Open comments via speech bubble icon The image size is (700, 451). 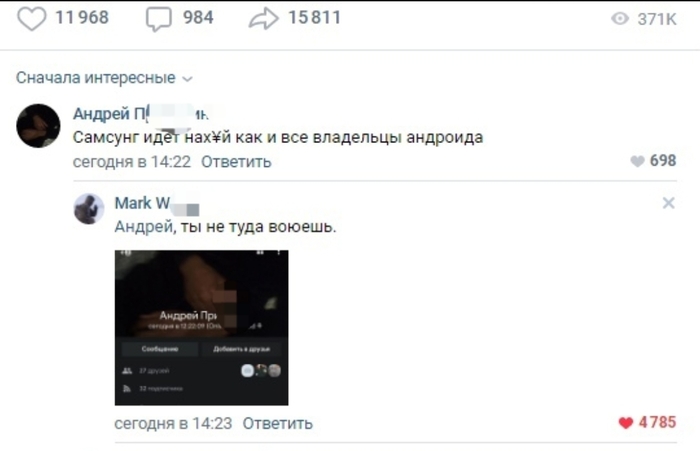coord(158,19)
